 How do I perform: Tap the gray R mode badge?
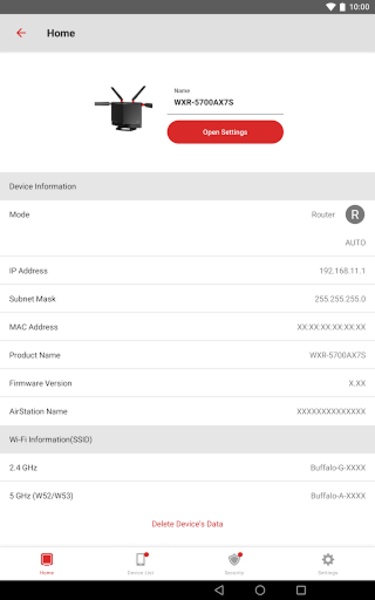click(x=355, y=214)
